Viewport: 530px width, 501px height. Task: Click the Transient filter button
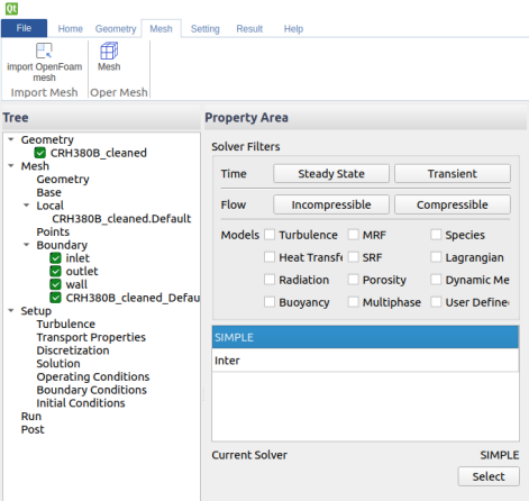point(452,174)
